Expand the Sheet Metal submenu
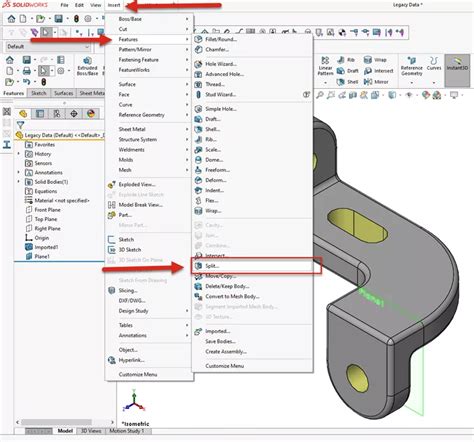The height and width of the screenshot is (442, 474). click(149, 129)
